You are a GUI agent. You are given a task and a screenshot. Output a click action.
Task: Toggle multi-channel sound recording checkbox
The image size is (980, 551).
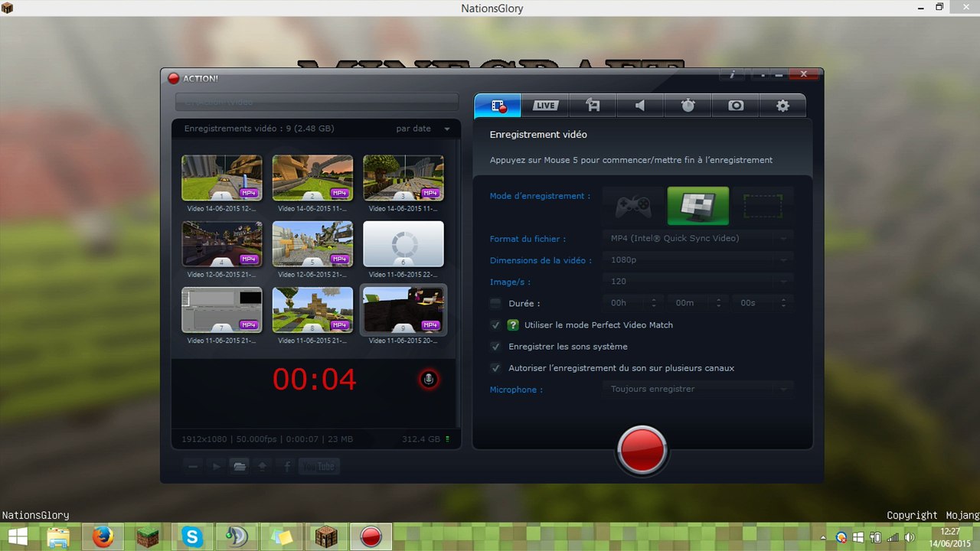(x=495, y=368)
